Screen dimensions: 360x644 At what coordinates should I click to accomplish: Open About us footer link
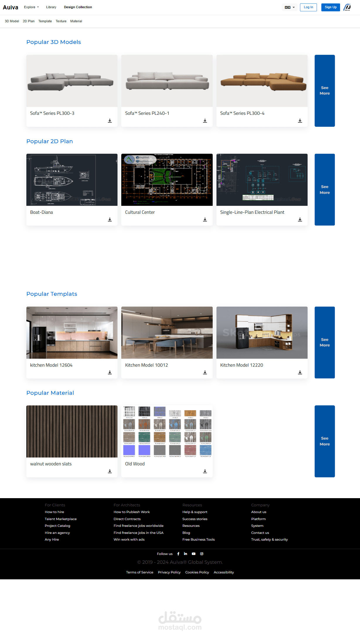(x=259, y=512)
